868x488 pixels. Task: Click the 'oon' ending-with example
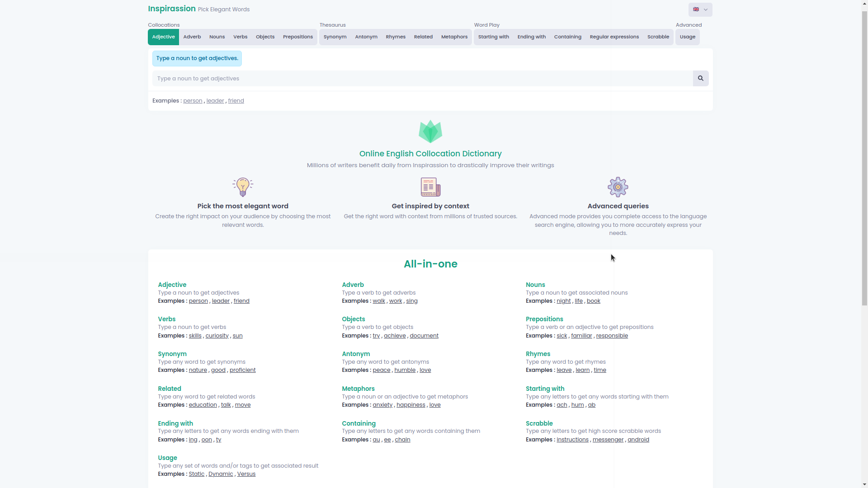pos(207,440)
